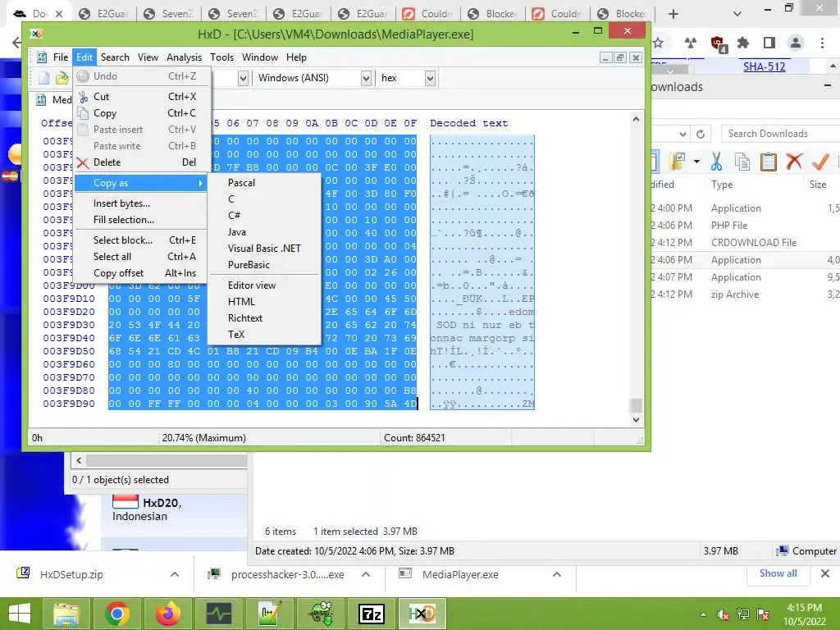Click the uBlock shield extension icon
Image resolution: width=840 pixels, height=630 pixels.
718,43
